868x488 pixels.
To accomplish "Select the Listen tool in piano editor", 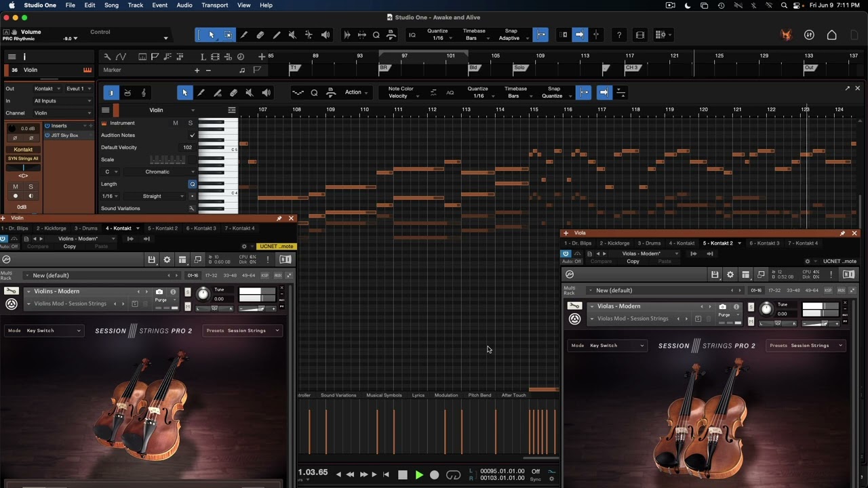I will pyautogui.click(x=266, y=93).
